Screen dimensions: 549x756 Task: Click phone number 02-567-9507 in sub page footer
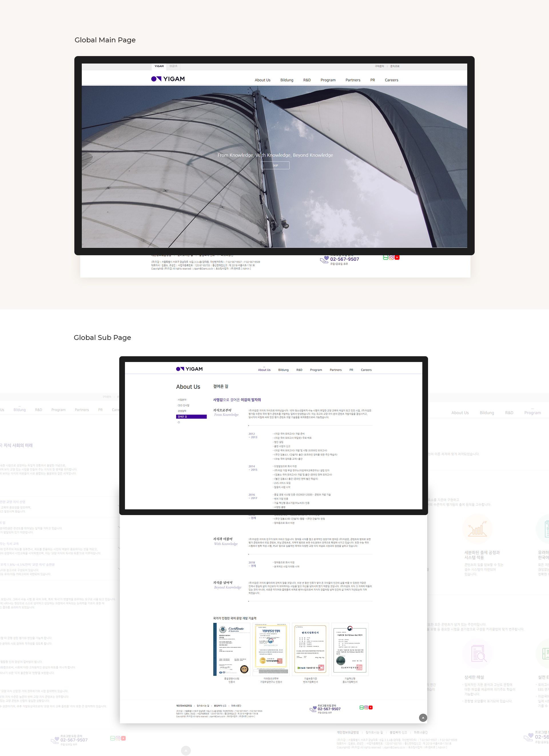click(x=329, y=709)
